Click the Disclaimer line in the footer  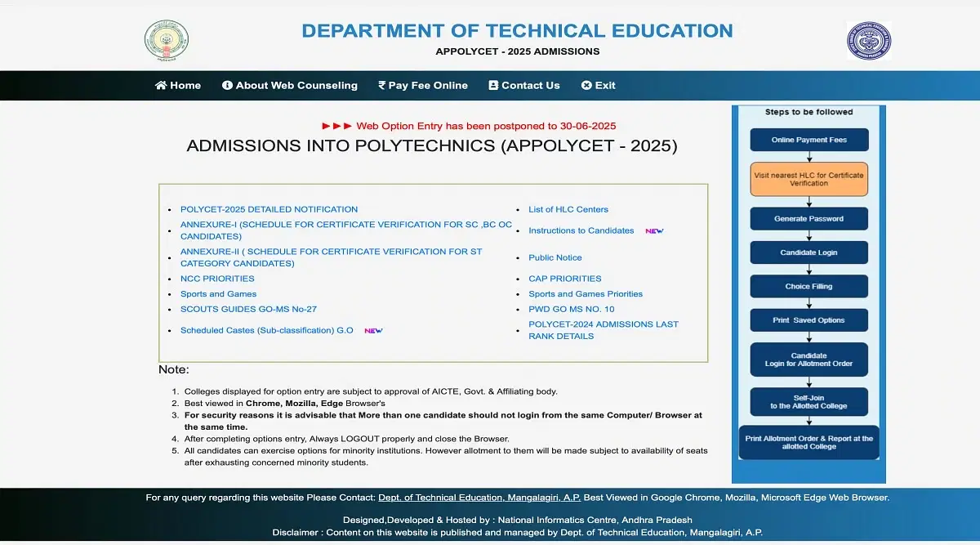(518, 533)
